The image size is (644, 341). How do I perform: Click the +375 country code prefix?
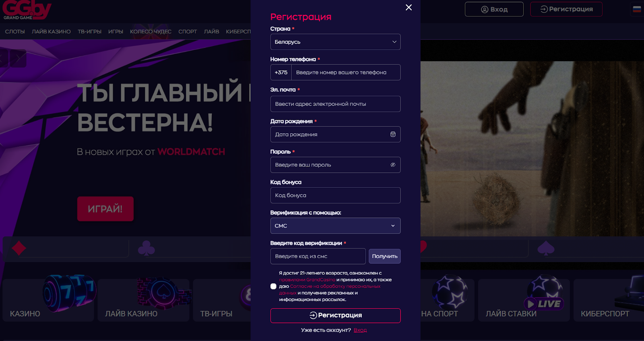[x=281, y=72]
